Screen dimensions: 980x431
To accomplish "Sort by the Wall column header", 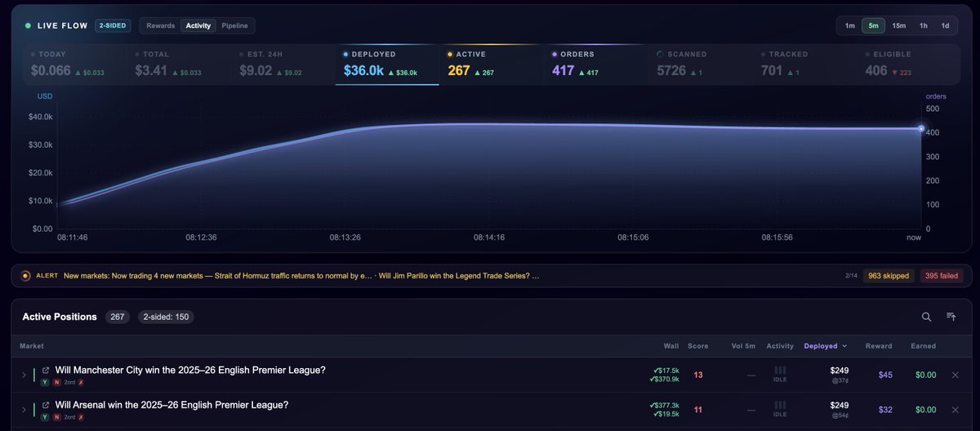I will 671,346.
